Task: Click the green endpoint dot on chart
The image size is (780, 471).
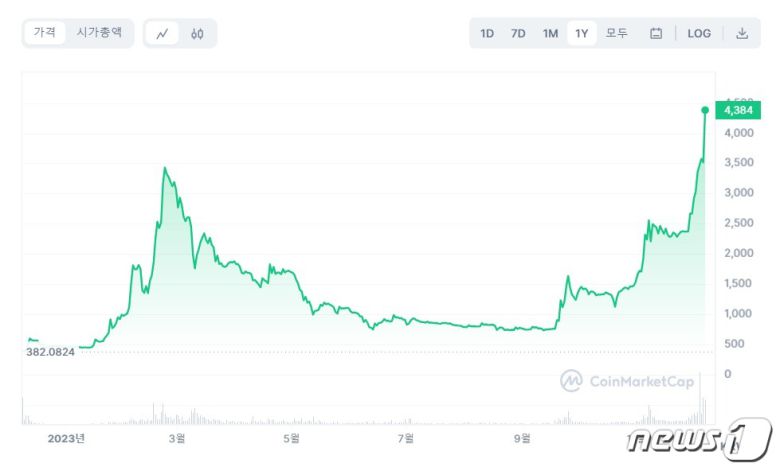Action: click(705, 110)
